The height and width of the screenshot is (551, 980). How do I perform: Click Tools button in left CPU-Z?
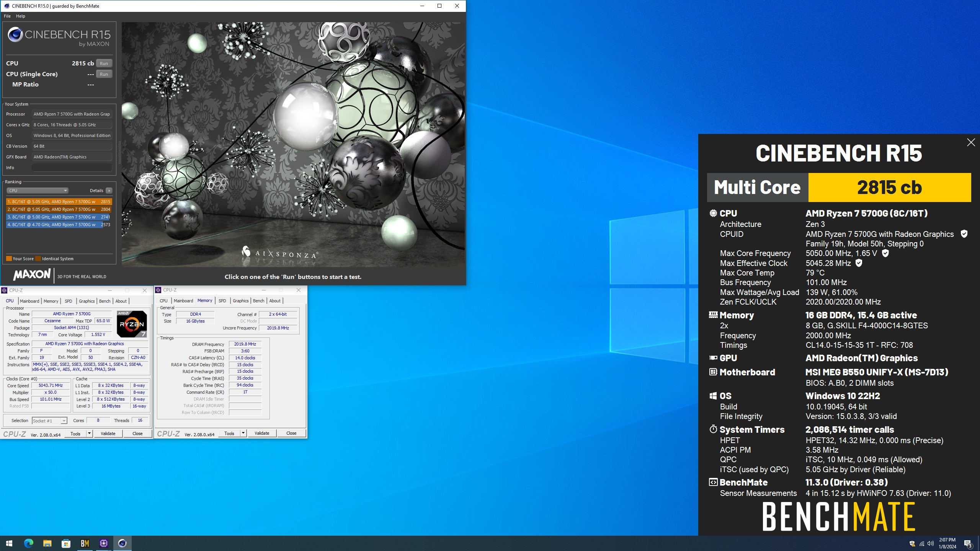point(75,434)
